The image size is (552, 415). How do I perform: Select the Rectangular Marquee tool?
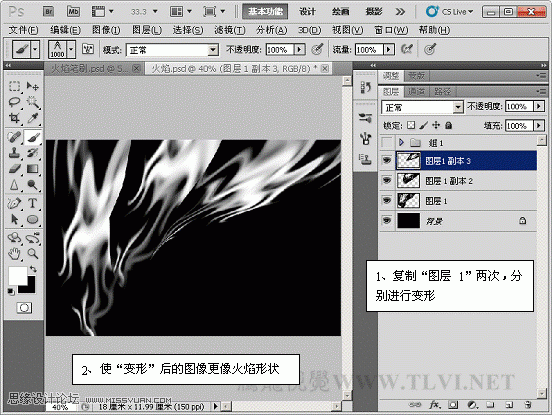(x=14, y=86)
